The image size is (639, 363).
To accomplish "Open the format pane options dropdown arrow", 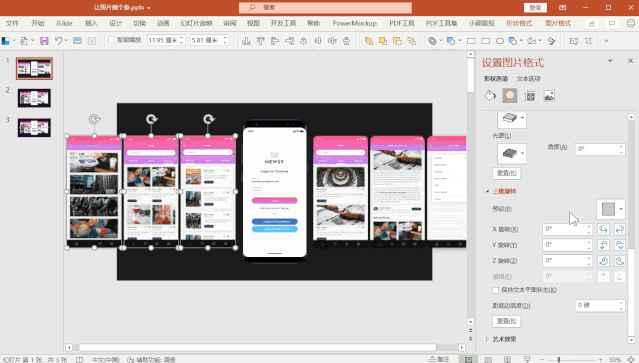I will point(610,61).
